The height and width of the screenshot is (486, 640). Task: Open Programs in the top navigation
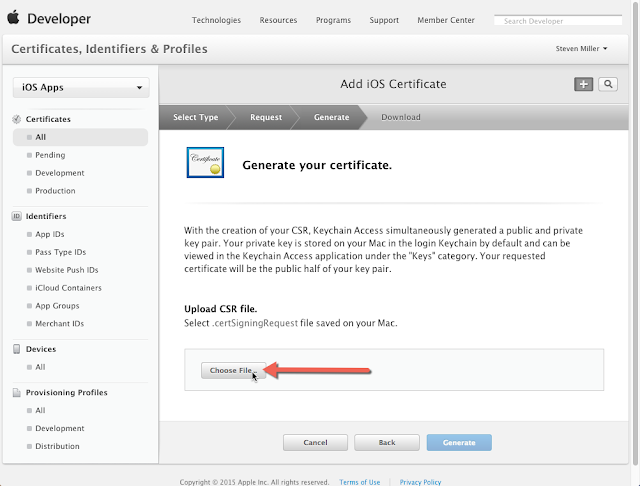[x=333, y=20]
